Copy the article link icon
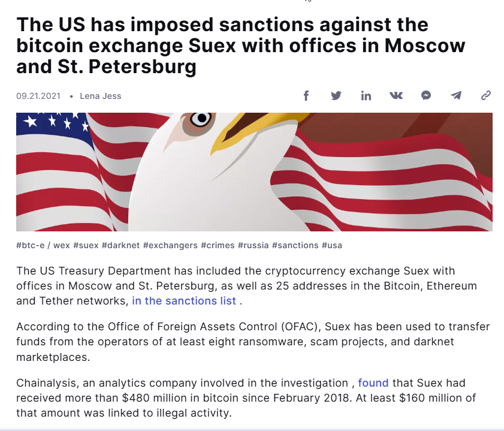The height and width of the screenshot is (431, 504). (486, 96)
